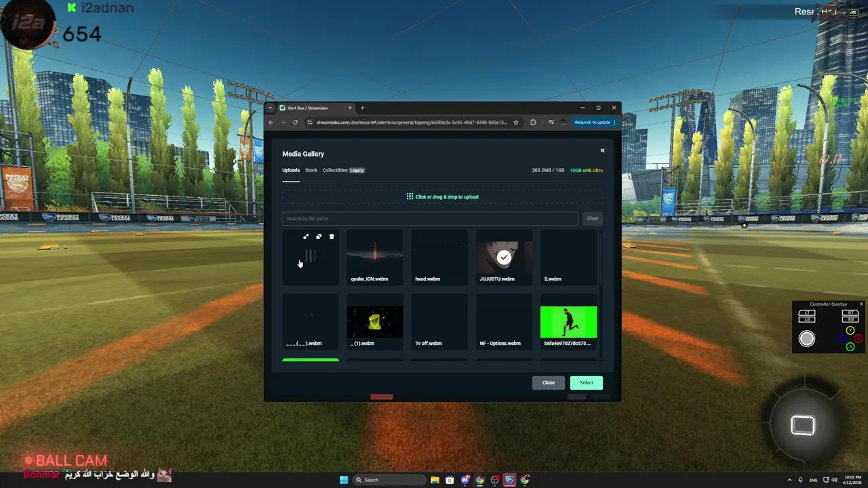
Task: Open Microsoft Store from taskbar
Action: (x=450, y=480)
